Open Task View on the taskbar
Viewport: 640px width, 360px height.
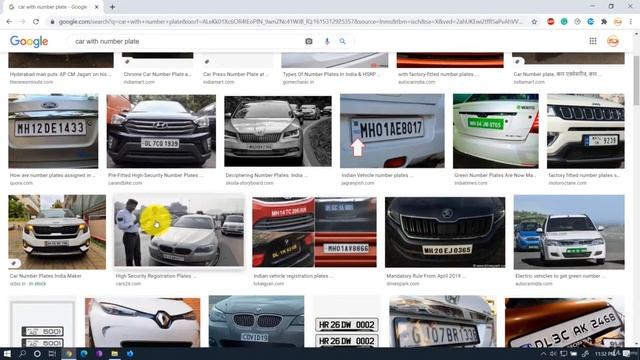click(x=52, y=353)
